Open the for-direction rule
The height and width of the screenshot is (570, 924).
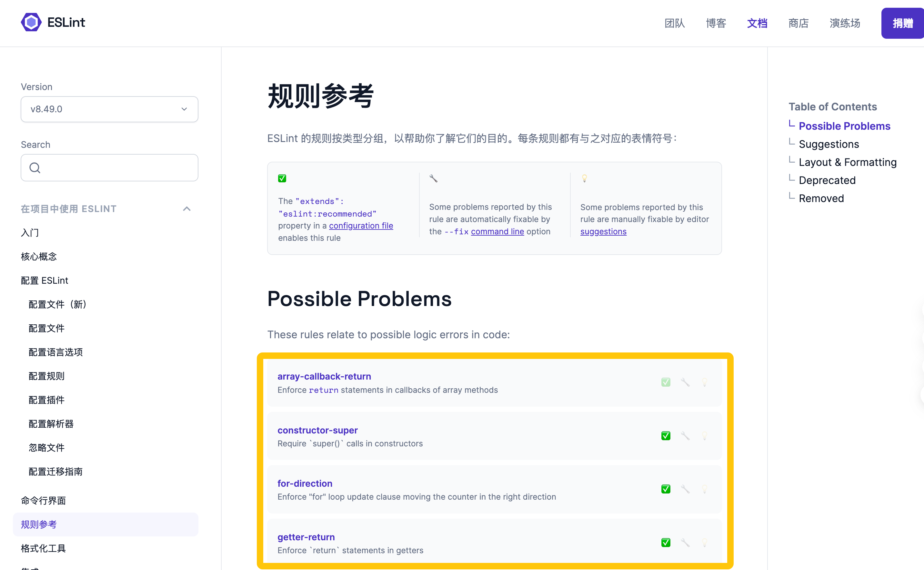point(305,483)
